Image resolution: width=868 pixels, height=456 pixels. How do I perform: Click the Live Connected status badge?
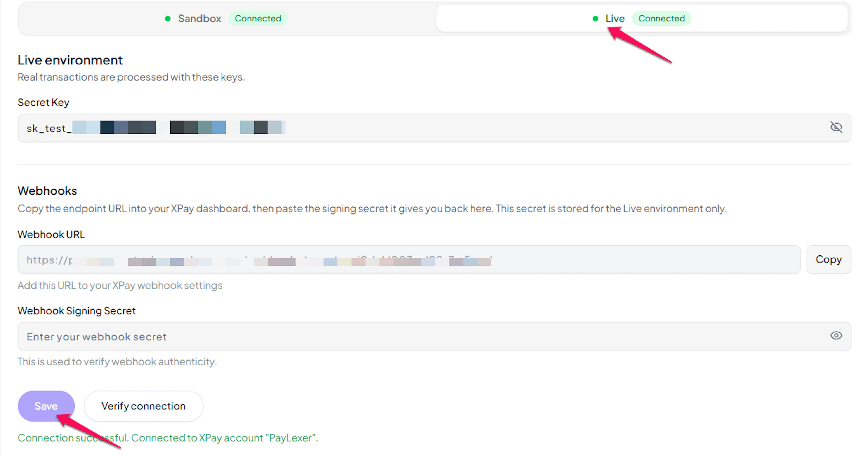(661, 18)
